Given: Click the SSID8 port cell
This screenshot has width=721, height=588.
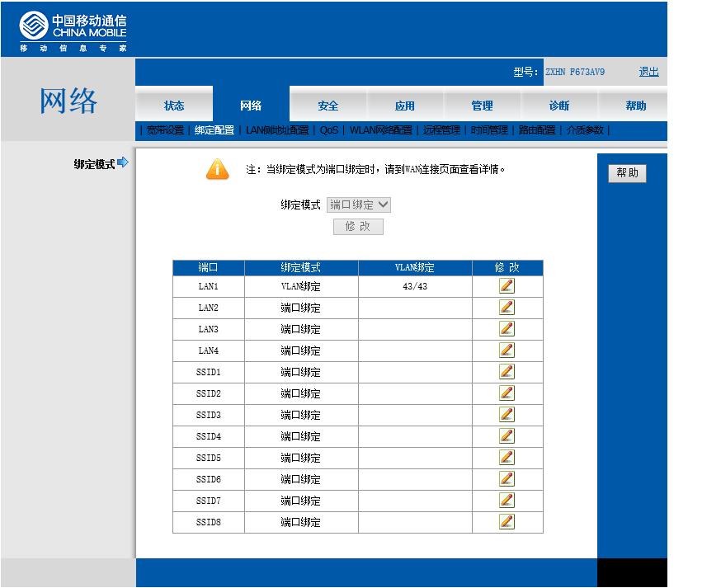Looking at the screenshot, I should point(209,522).
